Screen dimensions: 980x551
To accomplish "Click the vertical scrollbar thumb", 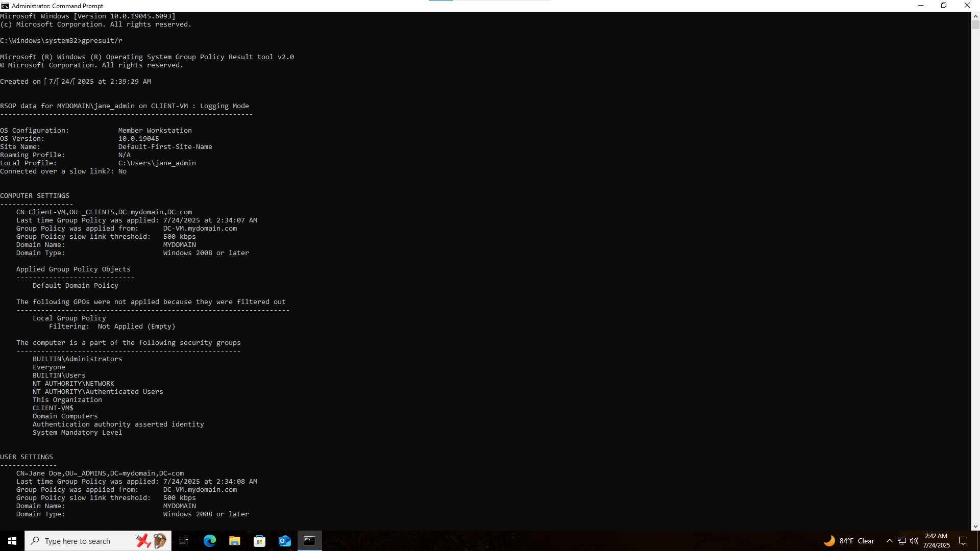I will click(x=975, y=25).
